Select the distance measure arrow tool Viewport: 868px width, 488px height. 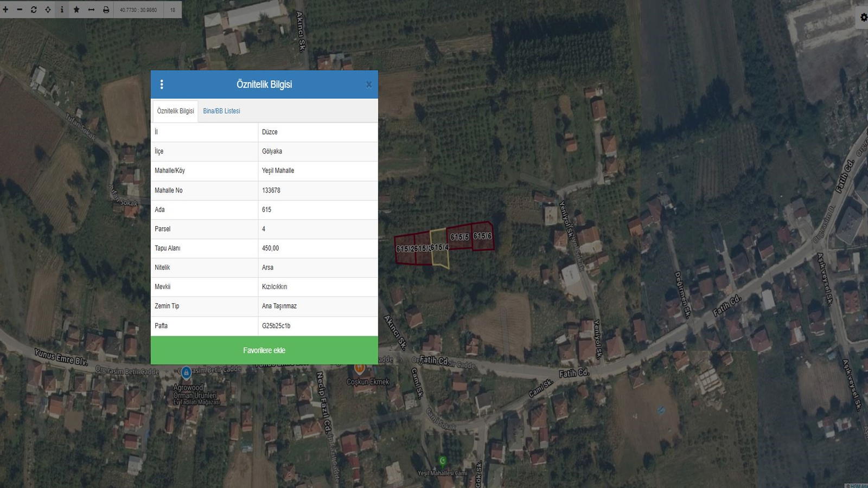point(91,9)
